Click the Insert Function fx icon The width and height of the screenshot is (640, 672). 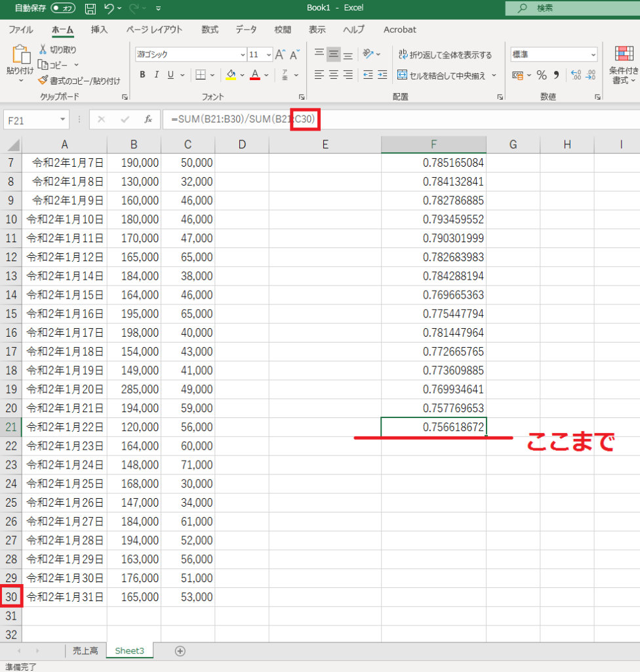149,119
